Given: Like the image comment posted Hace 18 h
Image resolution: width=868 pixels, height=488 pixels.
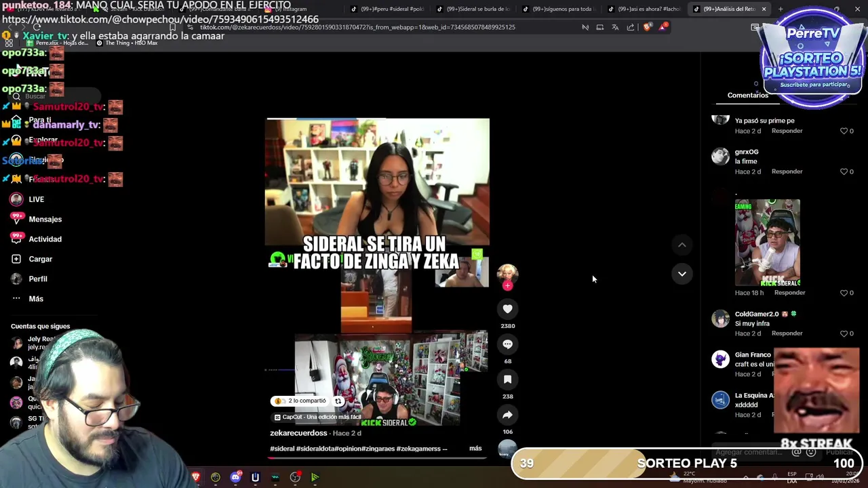Looking at the screenshot, I should pyautogui.click(x=844, y=293).
